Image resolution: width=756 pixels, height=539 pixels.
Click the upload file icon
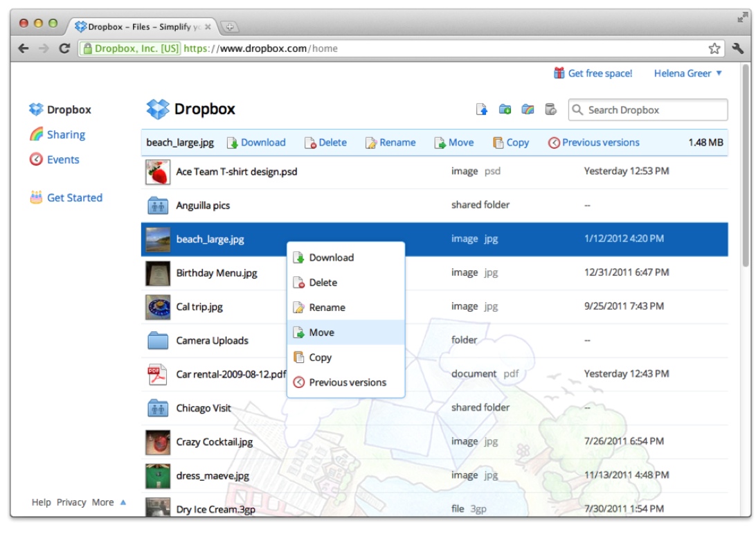[482, 109]
